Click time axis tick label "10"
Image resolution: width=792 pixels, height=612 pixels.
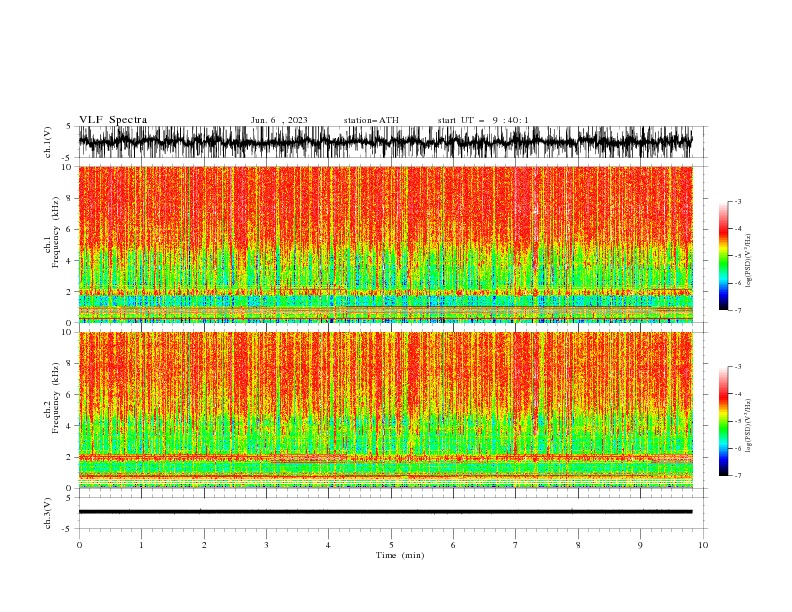click(x=703, y=545)
